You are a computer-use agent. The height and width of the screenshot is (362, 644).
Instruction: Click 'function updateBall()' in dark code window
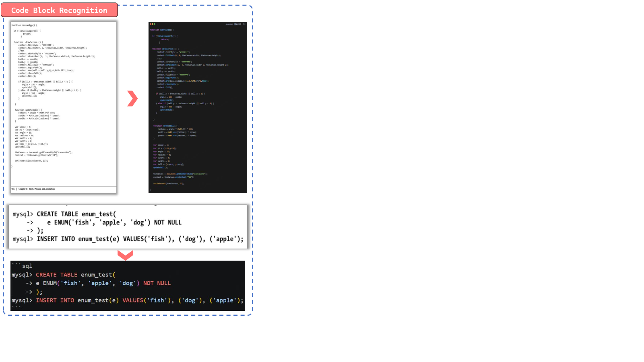click(166, 126)
